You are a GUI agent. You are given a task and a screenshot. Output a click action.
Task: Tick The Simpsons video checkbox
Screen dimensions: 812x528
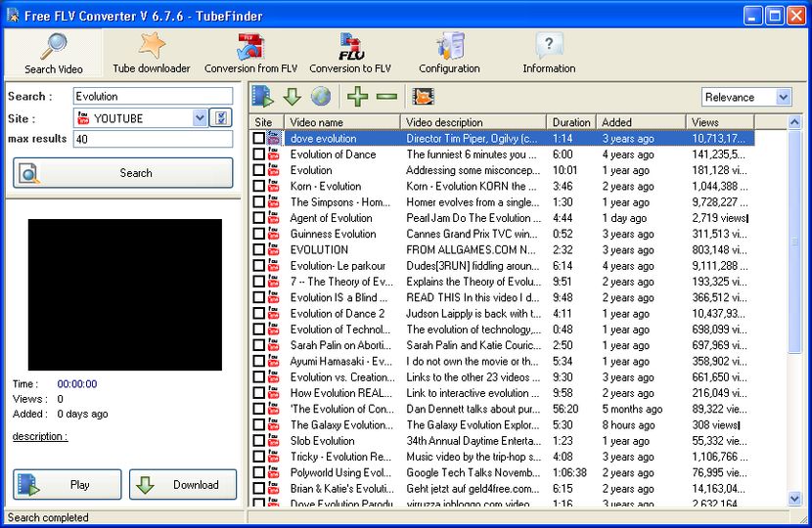259,201
